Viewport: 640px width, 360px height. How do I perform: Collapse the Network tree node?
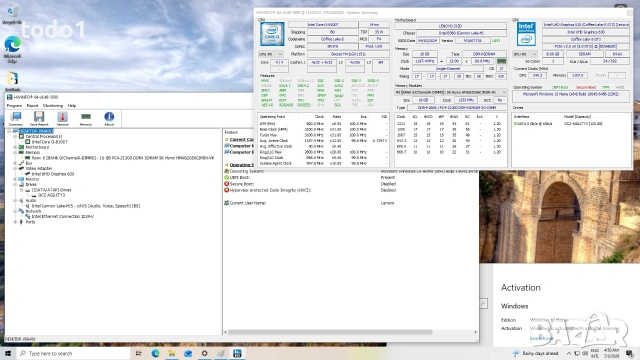pyautogui.click(x=15, y=211)
